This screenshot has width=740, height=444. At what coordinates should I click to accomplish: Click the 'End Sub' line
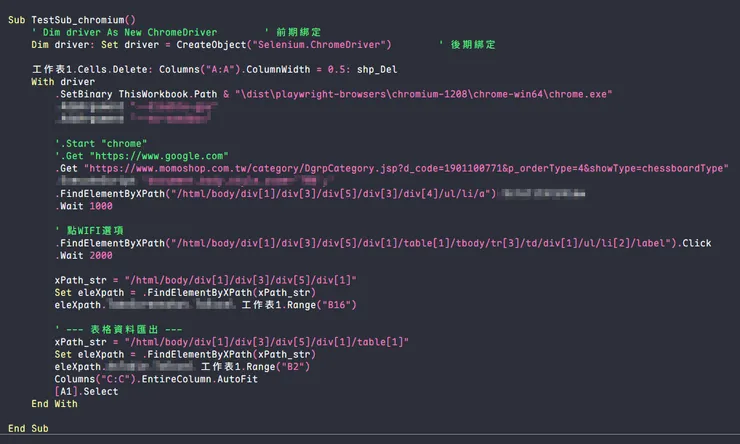28,428
